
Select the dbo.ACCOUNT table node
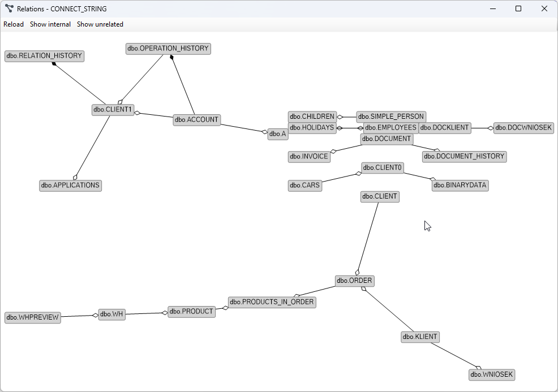[x=197, y=120]
